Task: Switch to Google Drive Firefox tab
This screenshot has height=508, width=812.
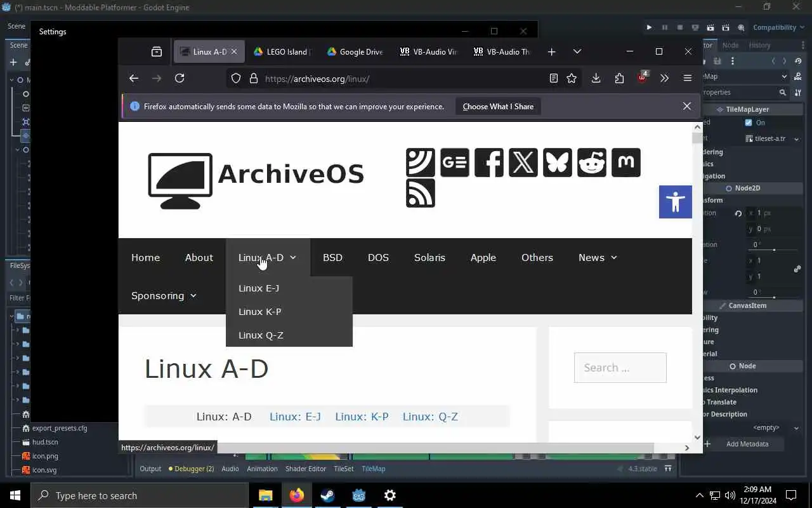Action: (355, 52)
